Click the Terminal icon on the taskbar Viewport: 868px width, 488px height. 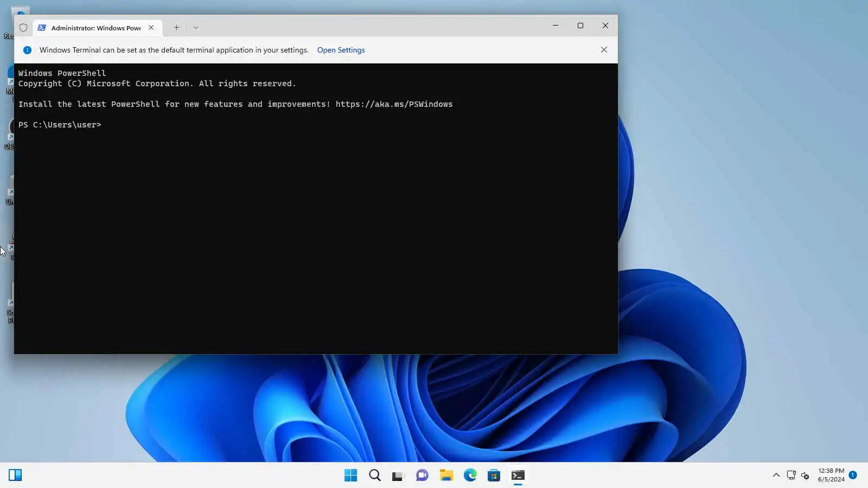[x=518, y=476]
